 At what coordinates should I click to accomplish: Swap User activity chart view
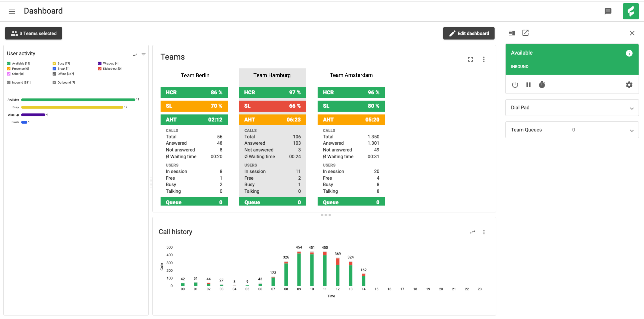135,55
